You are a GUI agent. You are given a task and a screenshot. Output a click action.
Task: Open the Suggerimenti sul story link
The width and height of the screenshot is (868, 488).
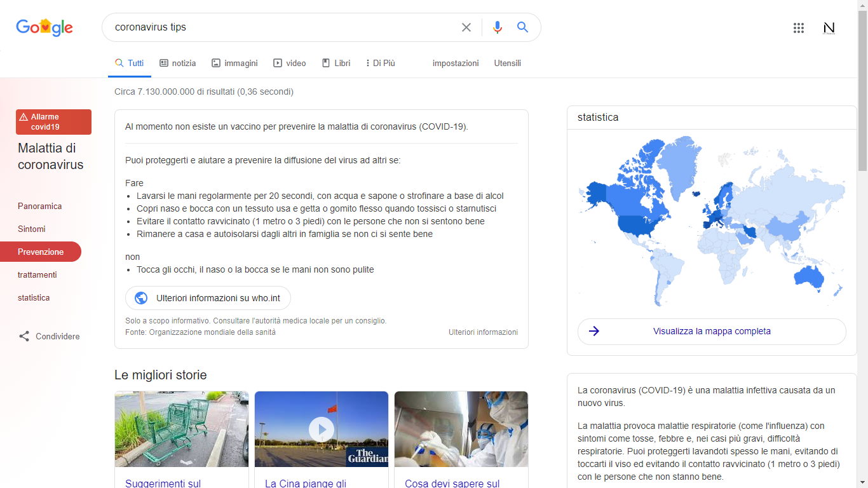163,484
